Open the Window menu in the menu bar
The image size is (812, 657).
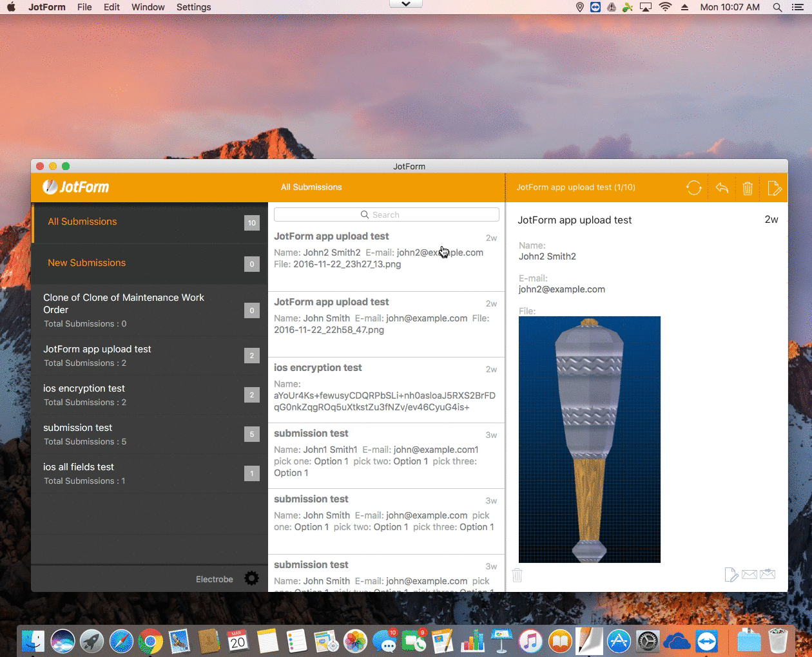148,7
